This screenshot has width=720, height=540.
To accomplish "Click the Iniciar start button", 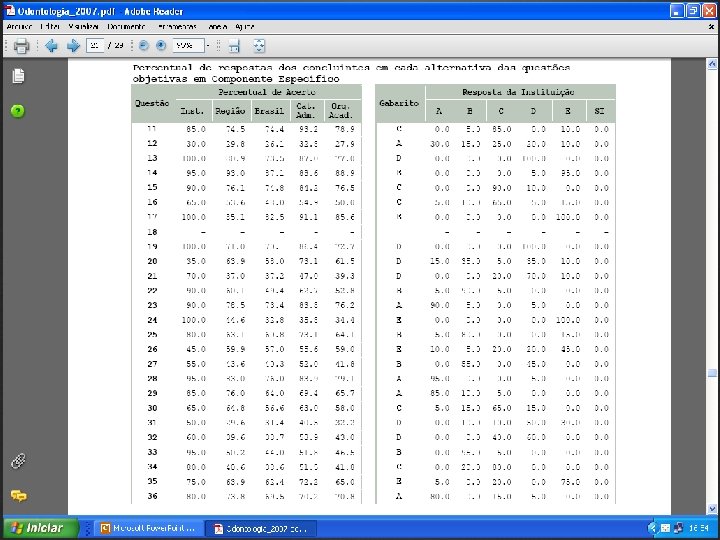I will tap(40, 528).
